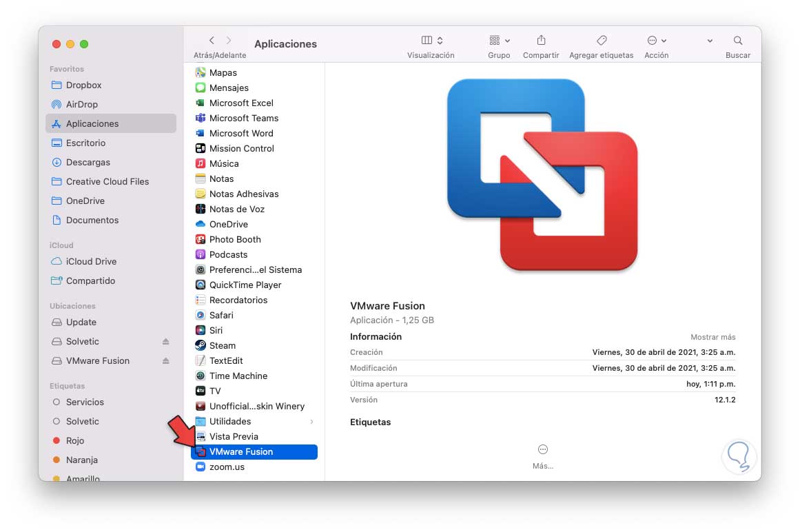800x532 pixels.
Task: Select Unofficial...skin Winery app
Action: [254, 407]
